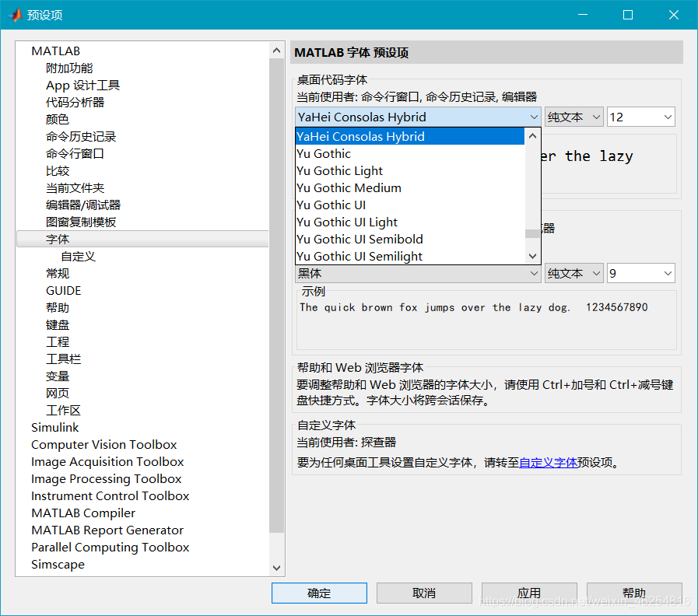Select 常规 preferences

coord(58,273)
